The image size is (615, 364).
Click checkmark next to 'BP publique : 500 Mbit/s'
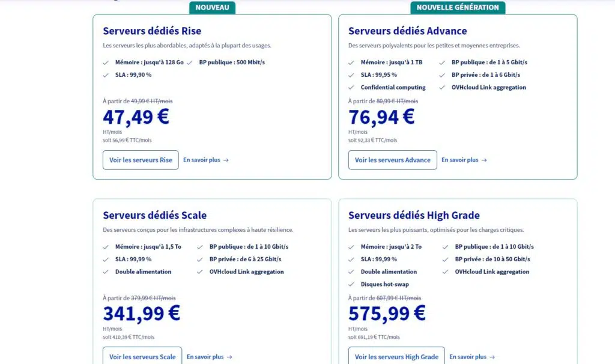[189, 62]
